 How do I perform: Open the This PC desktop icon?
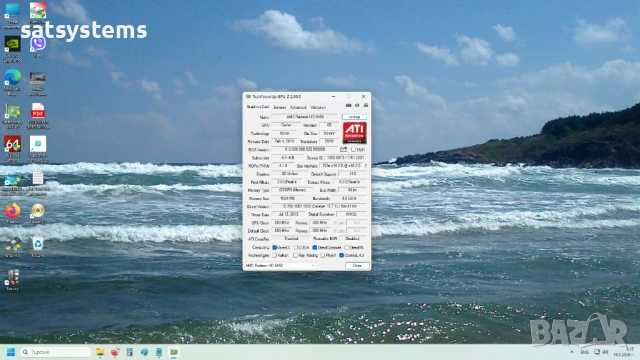13,11
